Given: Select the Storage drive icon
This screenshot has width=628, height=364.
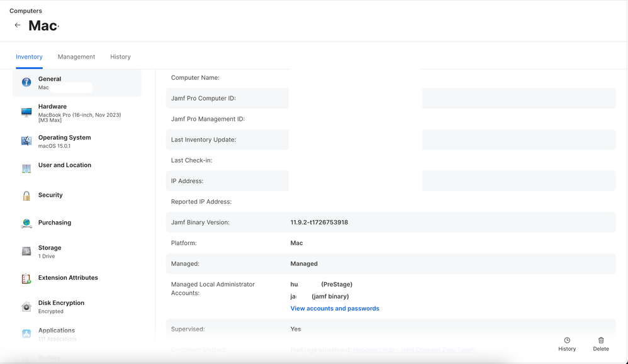Looking at the screenshot, I should (x=26, y=251).
